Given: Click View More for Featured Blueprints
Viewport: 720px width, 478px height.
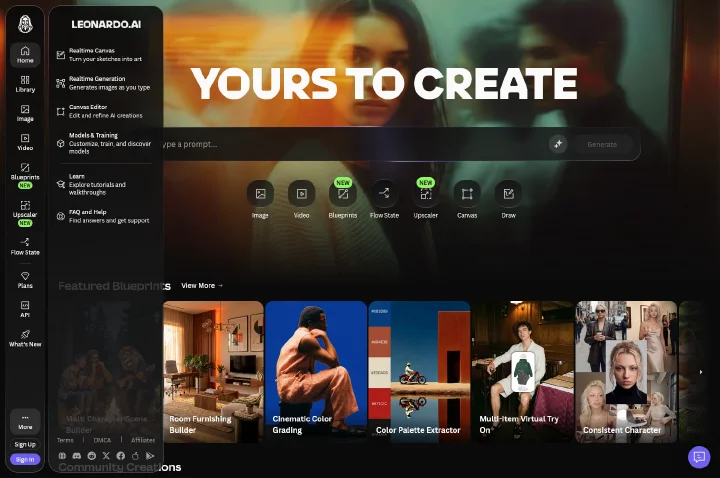Looking at the screenshot, I should 202,286.
